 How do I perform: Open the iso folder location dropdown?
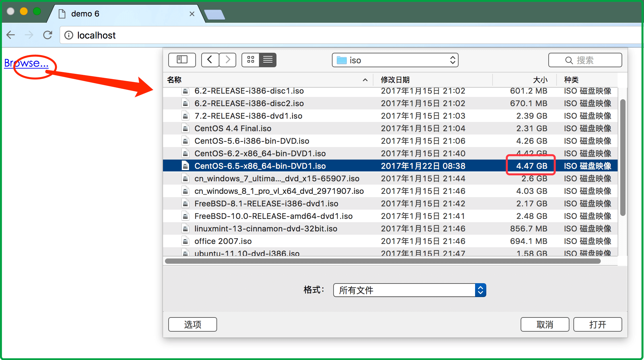click(395, 60)
